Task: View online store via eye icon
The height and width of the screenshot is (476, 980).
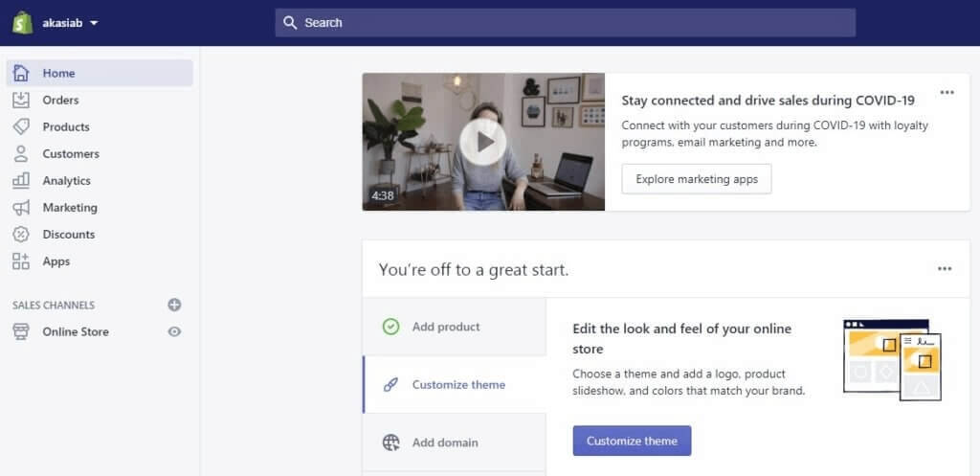Action: [174, 331]
